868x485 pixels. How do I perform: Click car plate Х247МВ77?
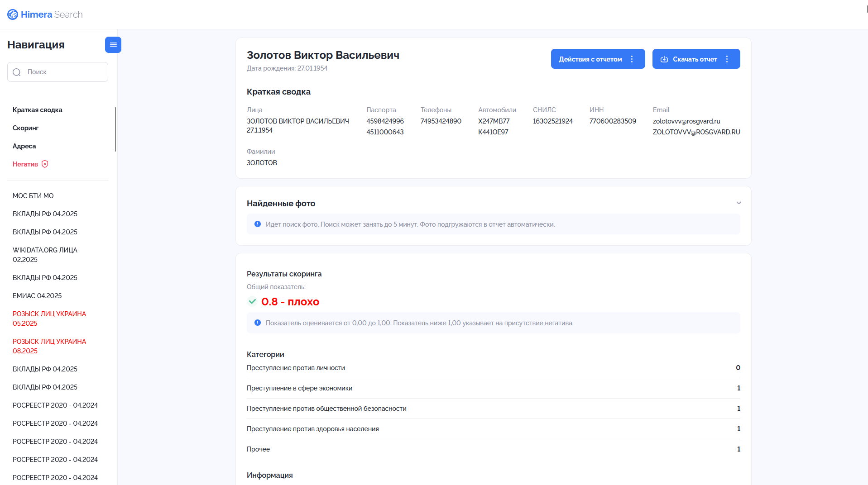point(494,121)
